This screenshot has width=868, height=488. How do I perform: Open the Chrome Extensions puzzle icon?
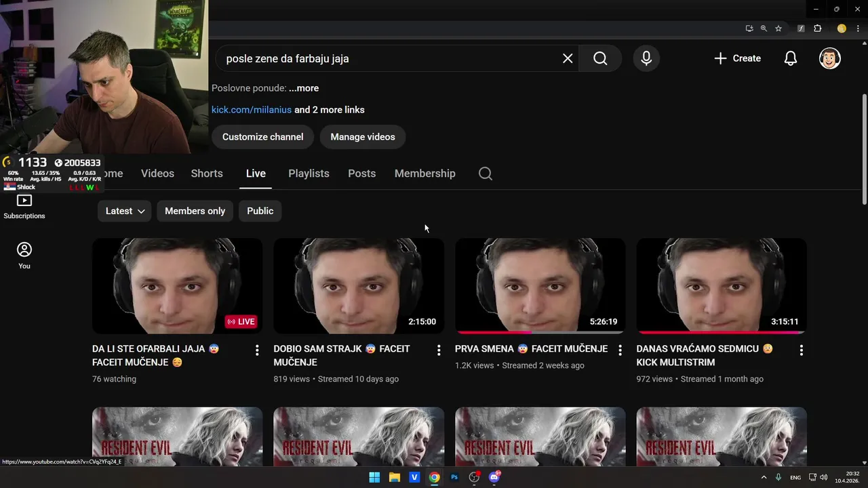coord(818,28)
